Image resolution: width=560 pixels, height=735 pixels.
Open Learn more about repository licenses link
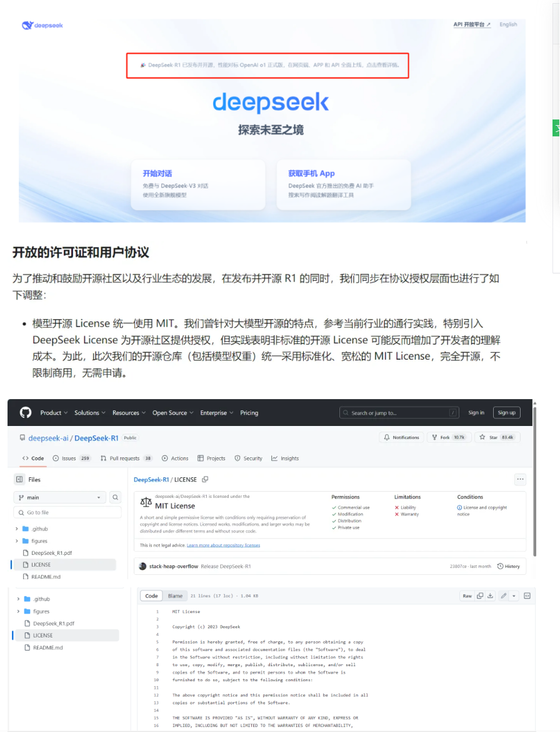[223, 545]
